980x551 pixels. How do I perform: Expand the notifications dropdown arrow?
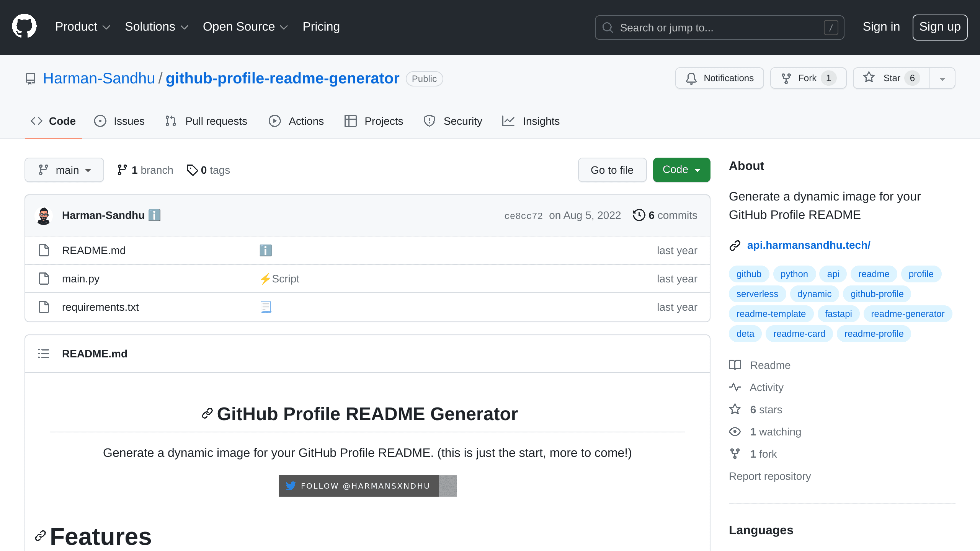pos(942,78)
